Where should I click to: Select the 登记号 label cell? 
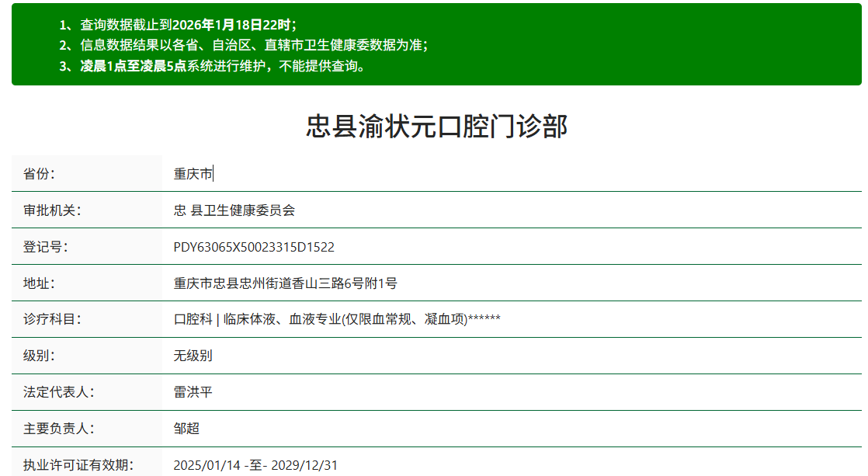tap(40, 245)
